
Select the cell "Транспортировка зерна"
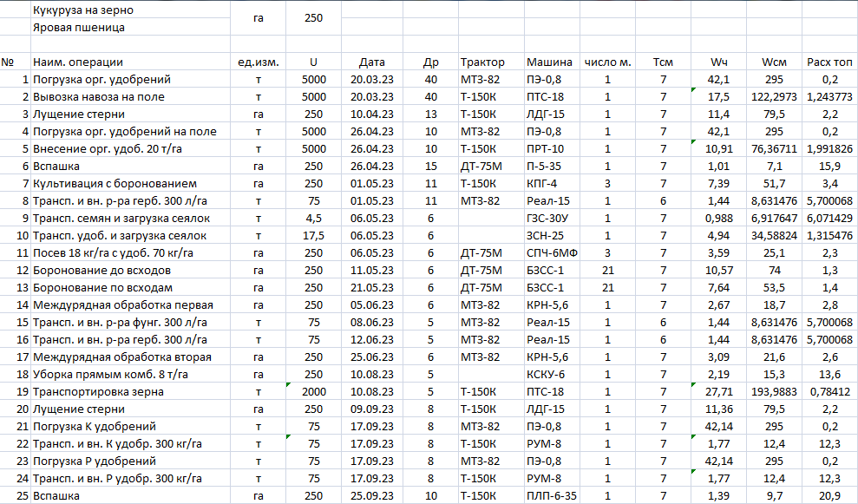[130, 392]
